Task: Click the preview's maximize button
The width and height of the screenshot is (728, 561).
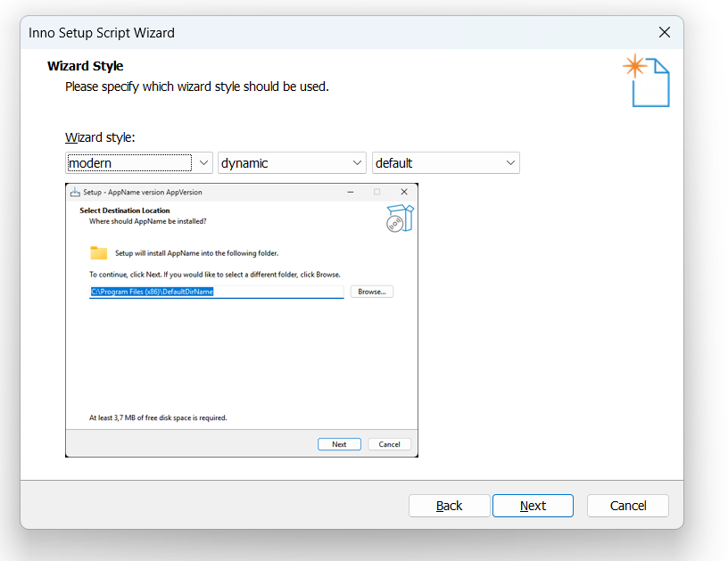Action: 377,192
